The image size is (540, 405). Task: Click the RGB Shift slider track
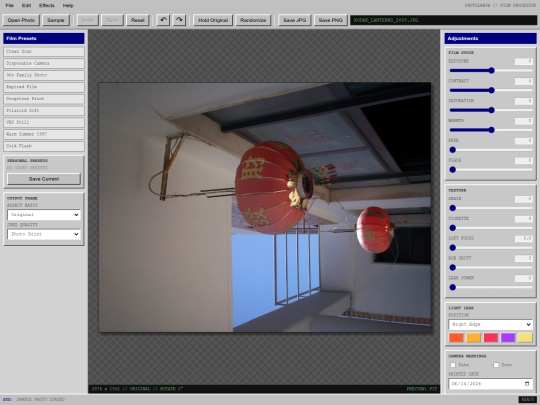(x=491, y=268)
